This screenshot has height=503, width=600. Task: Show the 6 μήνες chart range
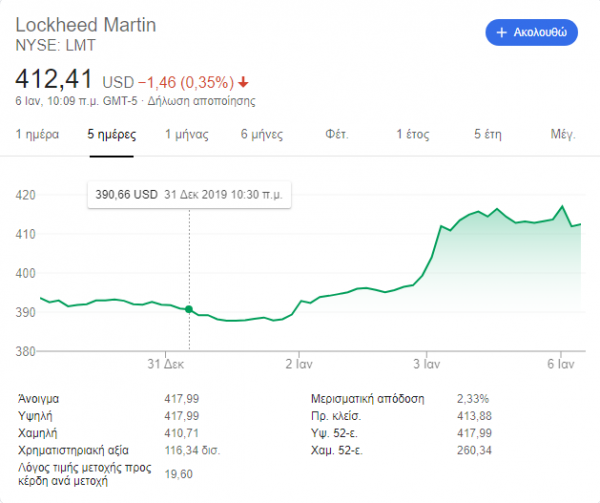click(x=262, y=134)
